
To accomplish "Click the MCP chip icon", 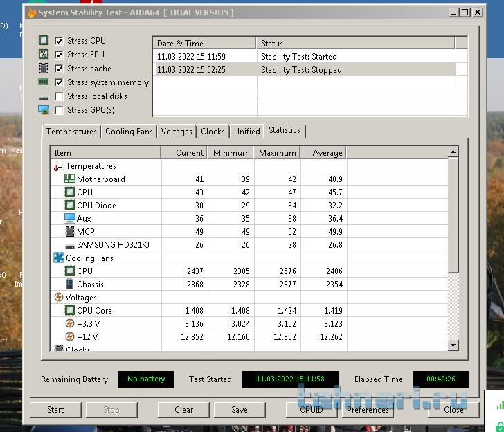I will coord(69,232).
